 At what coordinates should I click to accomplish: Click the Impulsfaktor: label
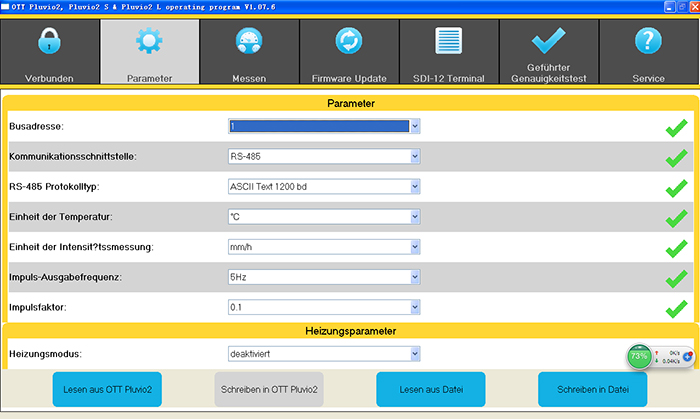[x=38, y=307]
